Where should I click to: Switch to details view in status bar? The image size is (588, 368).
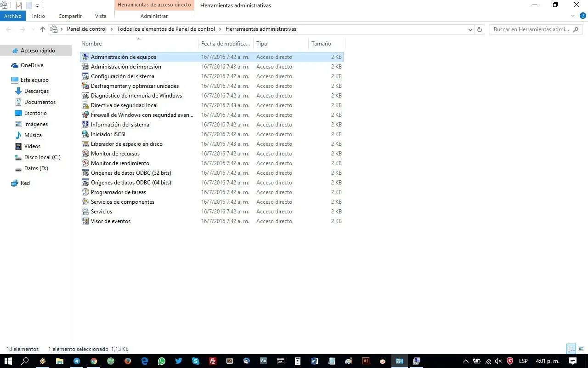coord(571,349)
